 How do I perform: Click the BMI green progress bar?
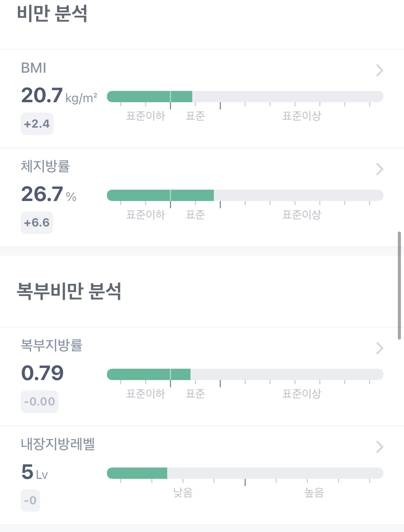point(150,97)
